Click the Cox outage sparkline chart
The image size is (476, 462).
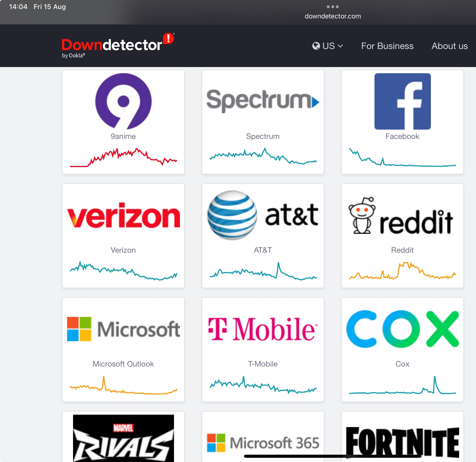[x=402, y=385]
